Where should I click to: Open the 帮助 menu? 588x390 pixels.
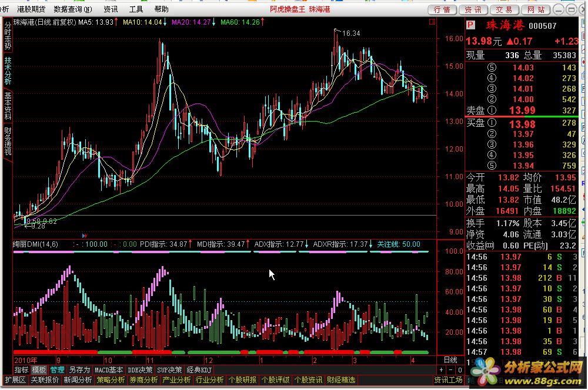pyautogui.click(x=161, y=9)
